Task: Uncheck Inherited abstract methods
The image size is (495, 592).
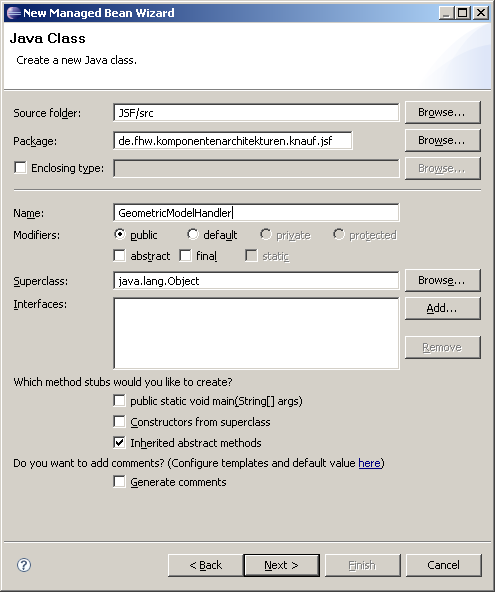Action: coord(119,442)
